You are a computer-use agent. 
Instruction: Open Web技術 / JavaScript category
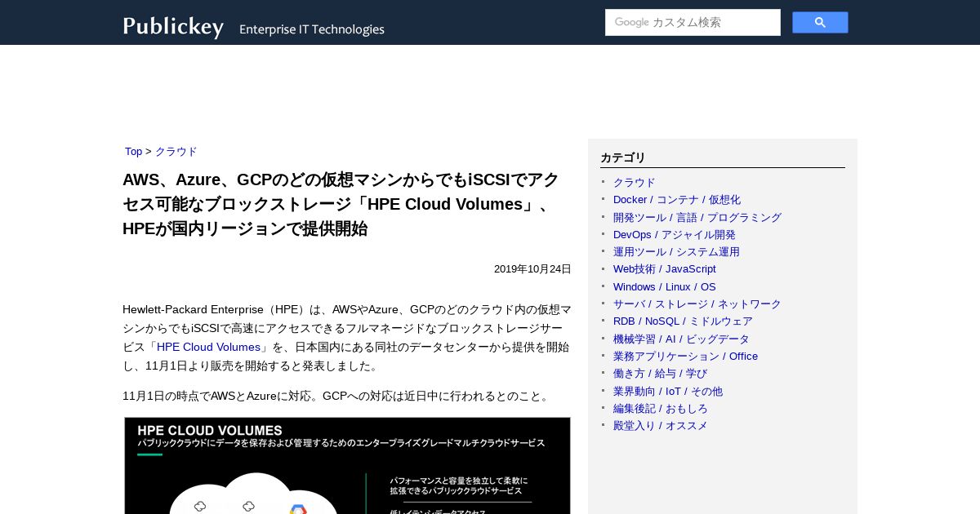pos(665,269)
